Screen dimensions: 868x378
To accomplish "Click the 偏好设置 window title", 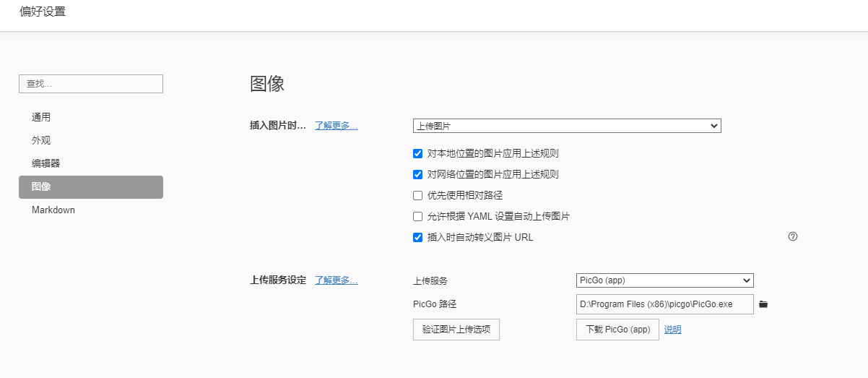I will tap(43, 12).
